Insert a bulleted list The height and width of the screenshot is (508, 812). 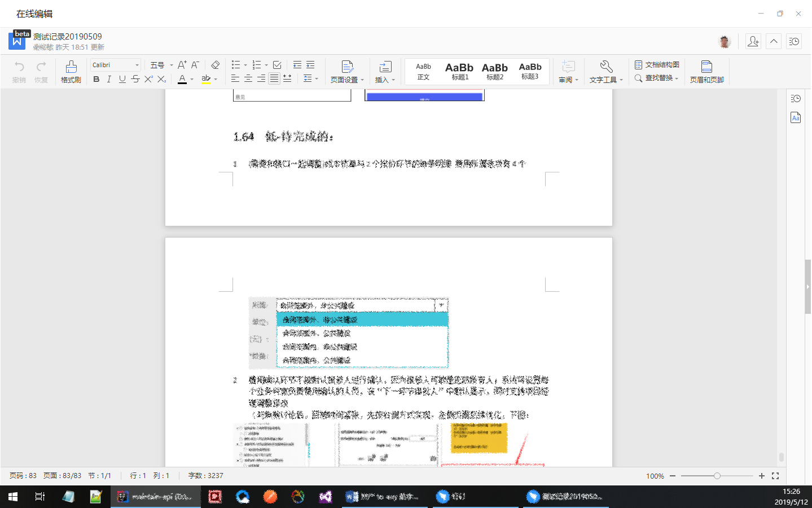coord(236,65)
